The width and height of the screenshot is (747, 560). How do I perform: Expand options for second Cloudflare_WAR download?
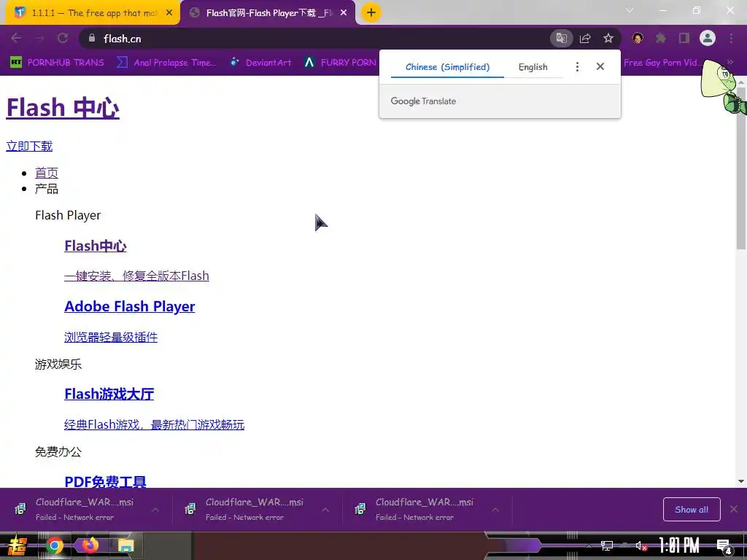[325, 510]
